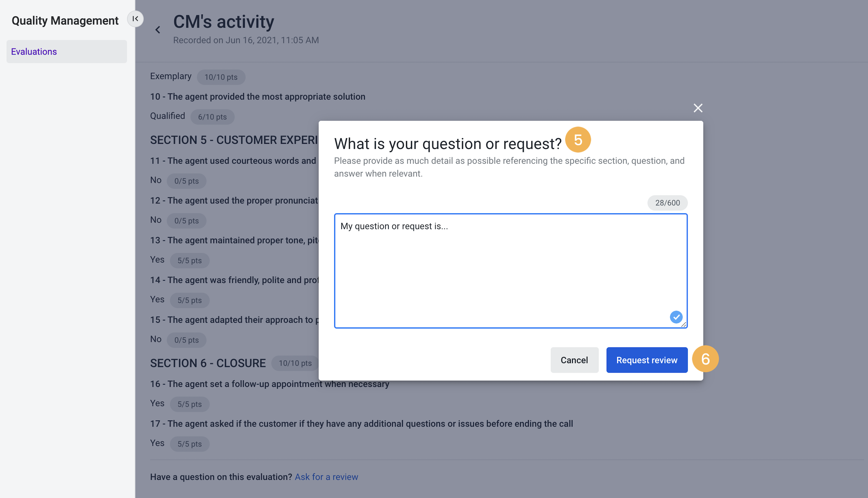Select Evaluations in the left sidebar

[x=34, y=51]
